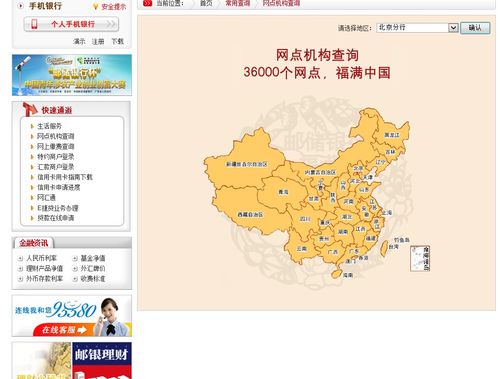Click the arrow bullet beside 贷款在线申请
The image size is (500, 379).
click(x=32, y=218)
